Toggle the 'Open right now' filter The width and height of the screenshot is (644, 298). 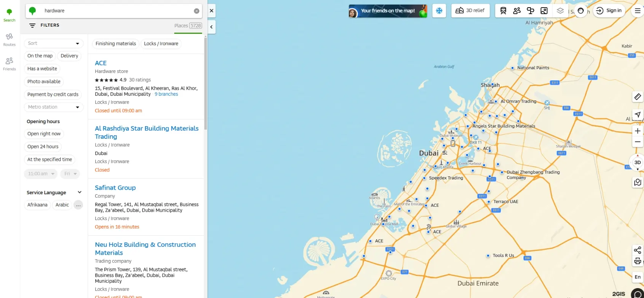(44, 134)
